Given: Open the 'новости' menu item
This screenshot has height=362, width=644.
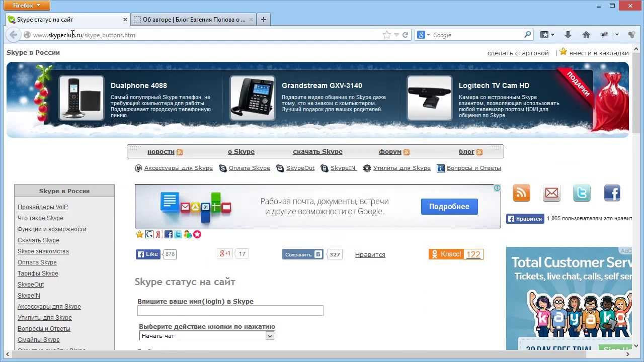Looking at the screenshot, I should (160, 151).
